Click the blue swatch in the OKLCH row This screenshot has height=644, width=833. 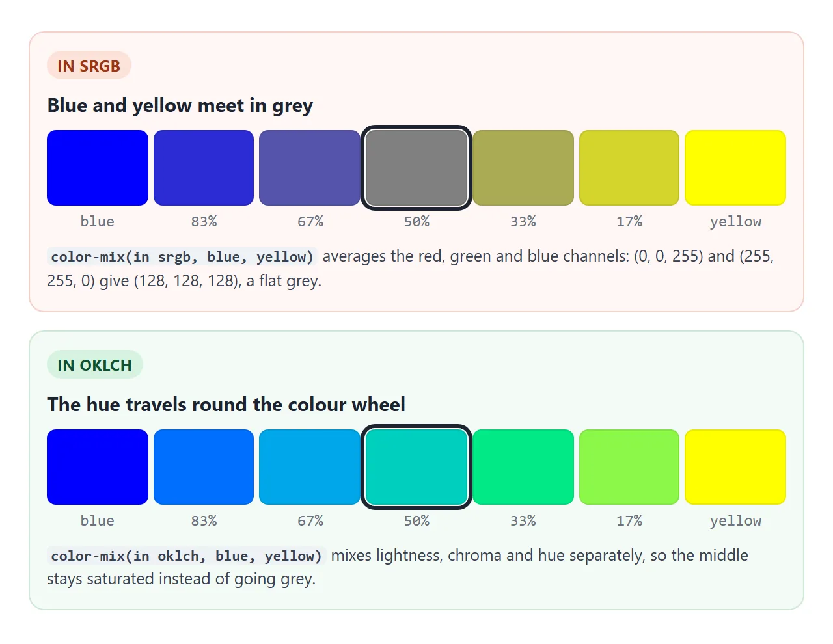[x=98, y=467]
